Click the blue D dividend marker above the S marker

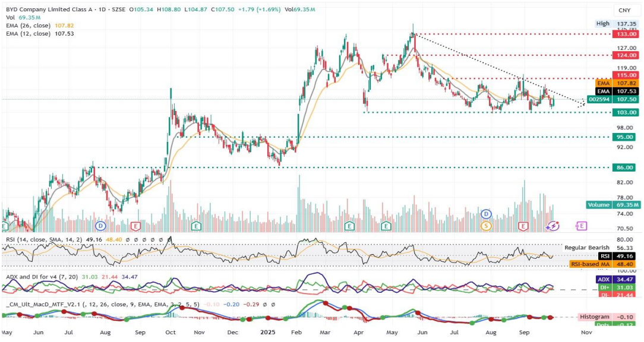(x=486, y=214)
